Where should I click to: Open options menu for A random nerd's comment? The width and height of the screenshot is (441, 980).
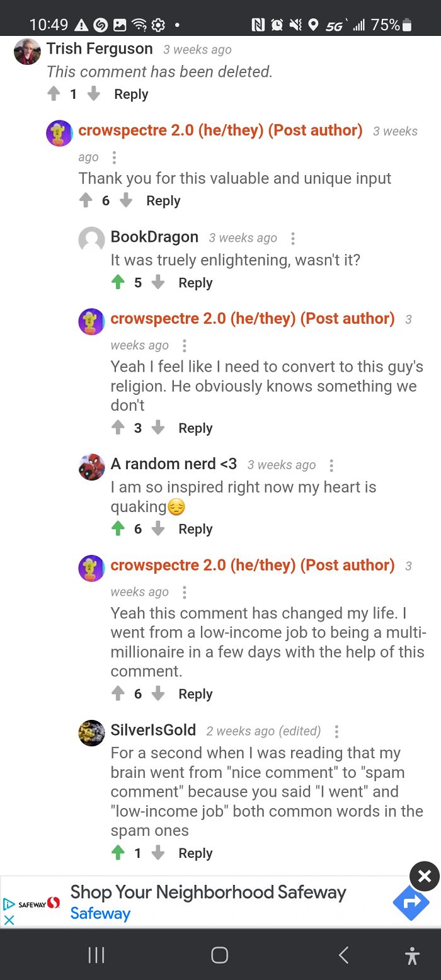pyautogui.click(x=331, y=465)
